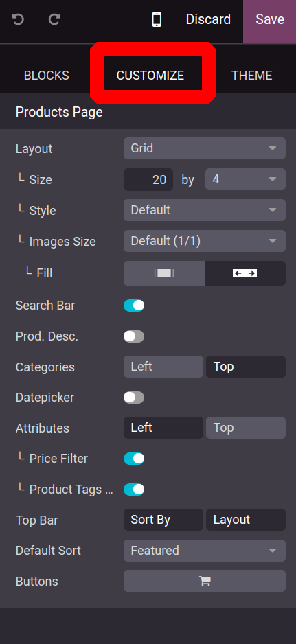This screenshot has width=296, height=644.
Task: Click the redo arrow icon
Action: [x=55, y=19]
